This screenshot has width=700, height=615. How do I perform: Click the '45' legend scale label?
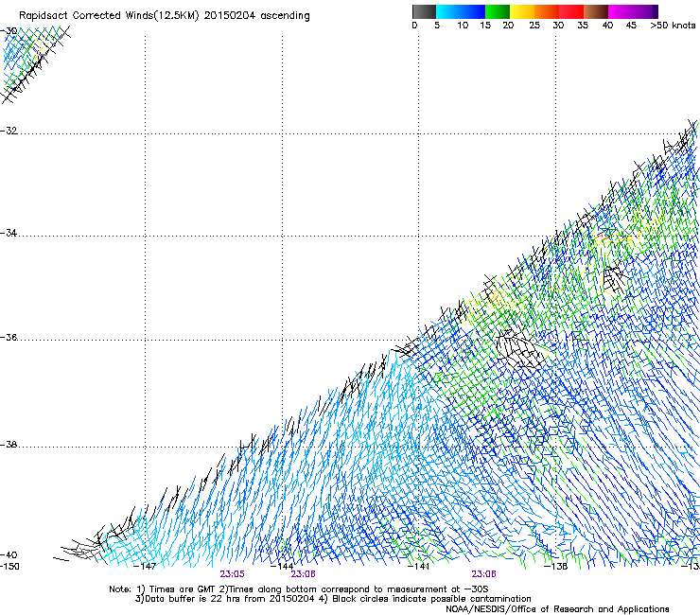631,26
